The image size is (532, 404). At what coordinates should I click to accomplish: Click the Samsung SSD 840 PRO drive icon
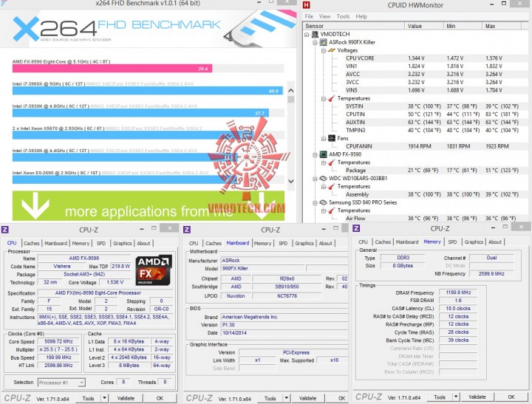point(324,202)
